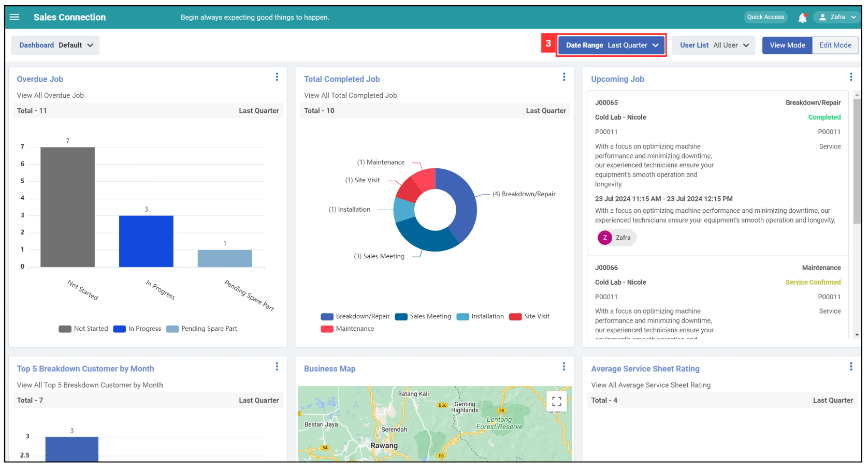Open the notifications bell
The image size is (868, 470).
click(x=802, y=18)
